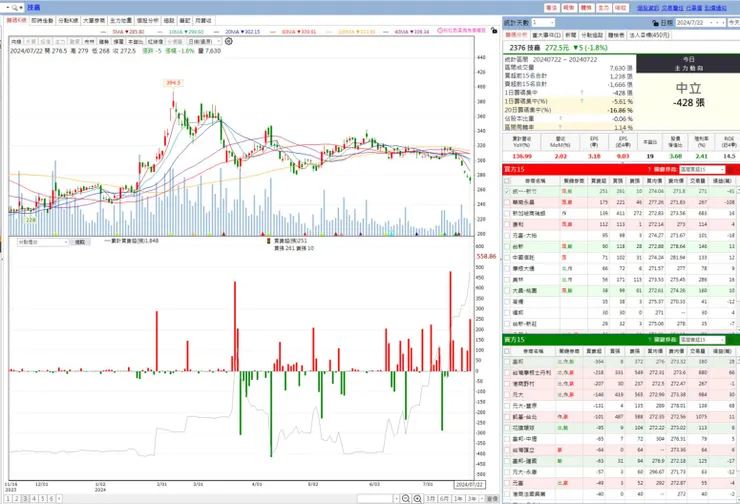Screen dimensions: 740x504
Task: Click the 交易量 column header in 賣方15 table
Action: 698,351
